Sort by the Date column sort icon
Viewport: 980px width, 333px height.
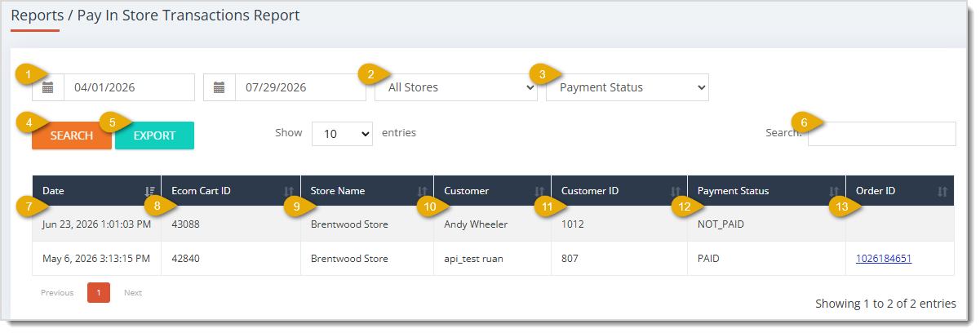click(x=150, y=191)
